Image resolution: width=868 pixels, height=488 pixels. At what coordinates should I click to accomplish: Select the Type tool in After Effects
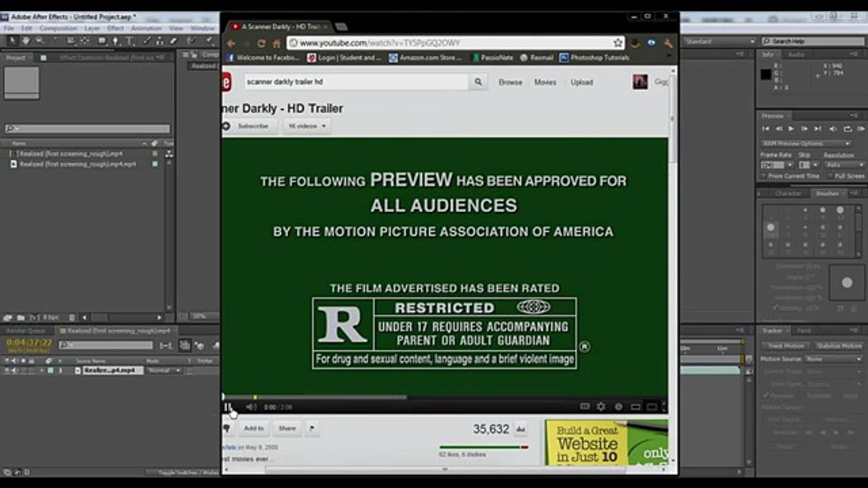(x=129, y=41)
